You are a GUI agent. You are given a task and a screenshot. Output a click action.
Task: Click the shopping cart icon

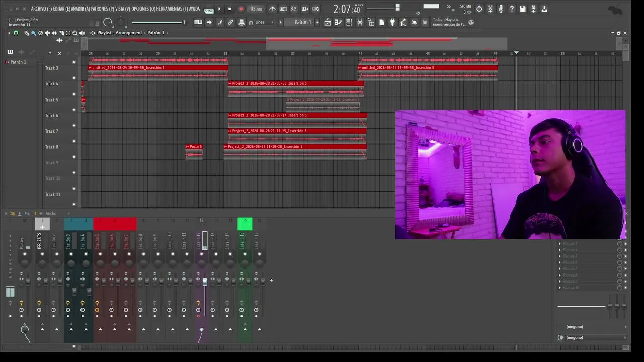[425, 22]
